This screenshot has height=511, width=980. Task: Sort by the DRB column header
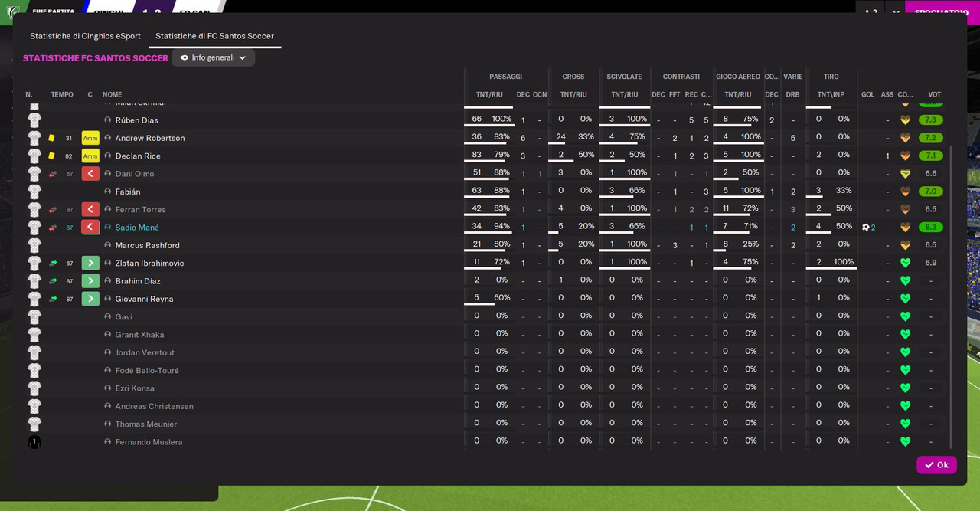coord(793,94)
